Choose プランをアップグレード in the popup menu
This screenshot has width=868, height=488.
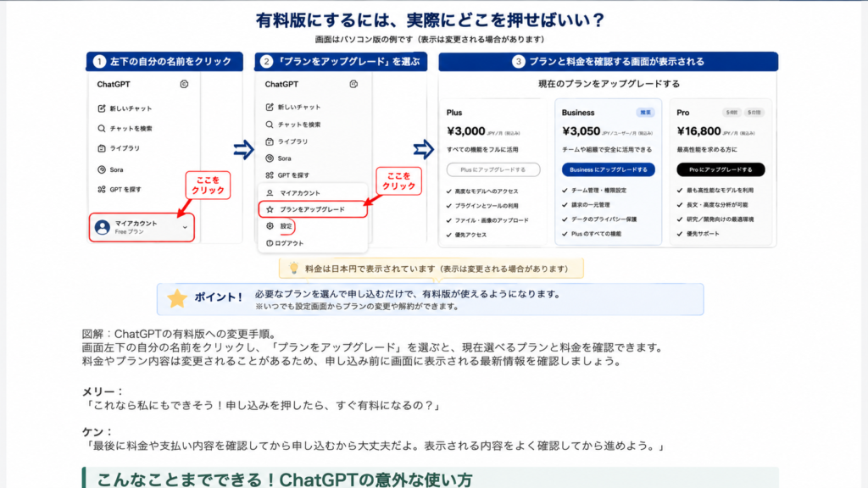tap(312, 210)
